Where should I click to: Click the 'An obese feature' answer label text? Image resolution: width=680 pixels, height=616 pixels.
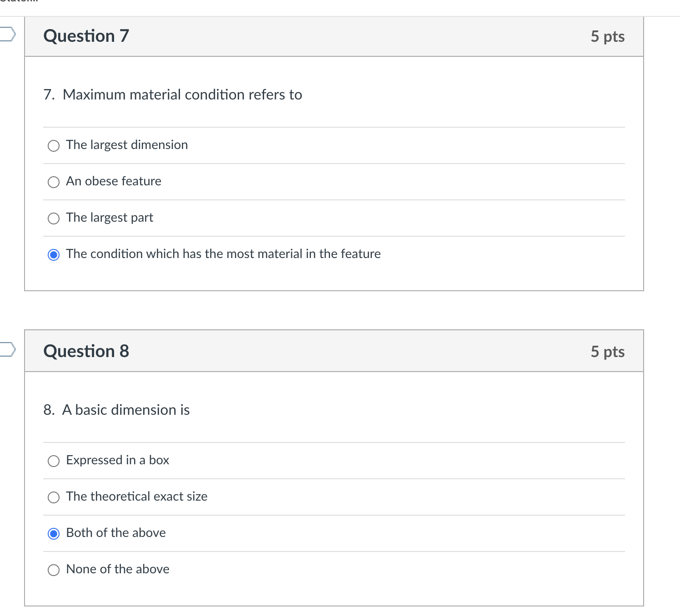pyautogui.click(x=114, y=181)
